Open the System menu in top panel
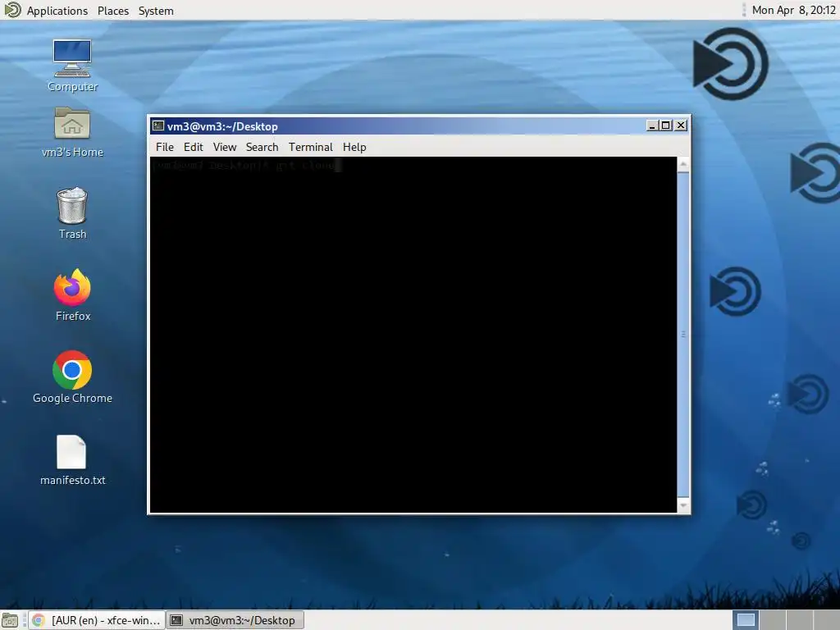 click(156, 11)
